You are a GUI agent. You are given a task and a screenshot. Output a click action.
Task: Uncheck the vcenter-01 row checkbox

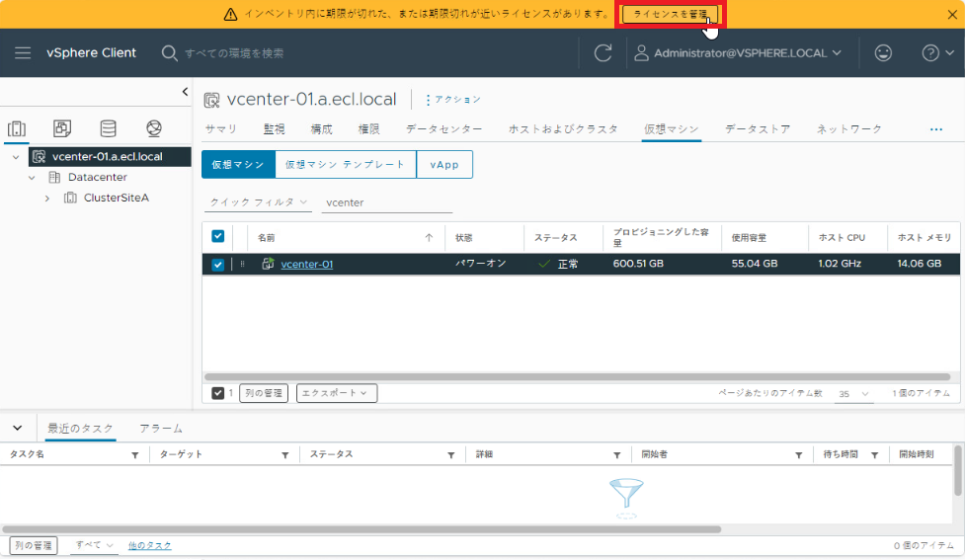pos(218,265)
